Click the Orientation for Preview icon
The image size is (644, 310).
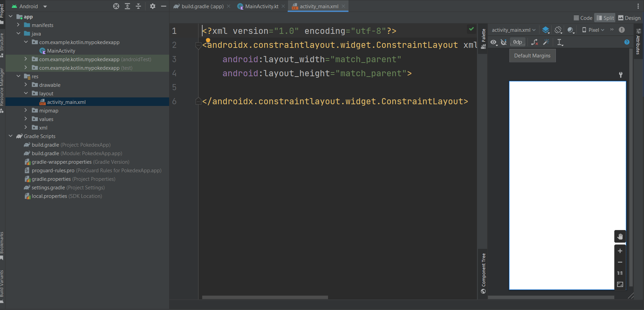pyautogui.click(x=558, y=30)
